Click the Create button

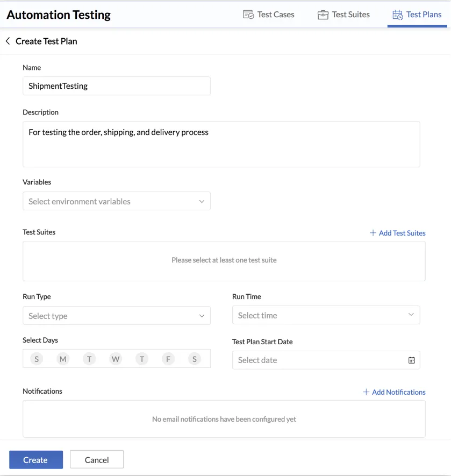pyautogui.click(x=36, y=460)
